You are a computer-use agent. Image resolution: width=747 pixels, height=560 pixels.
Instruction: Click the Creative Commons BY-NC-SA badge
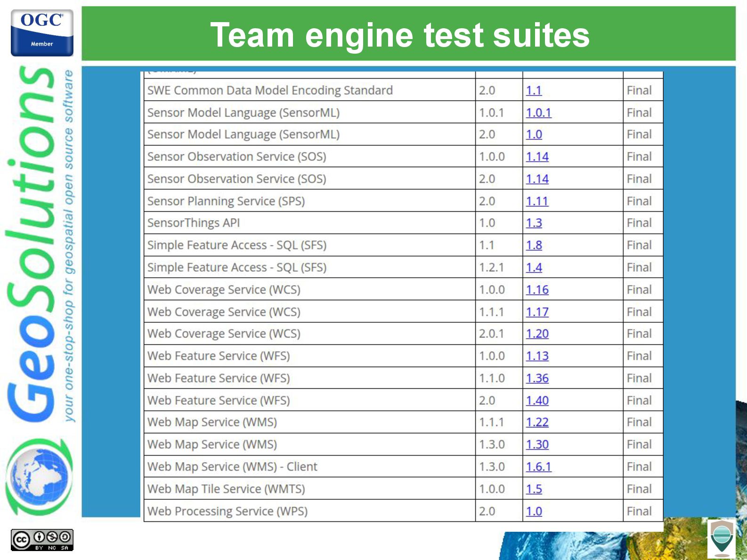coord(42,540)
